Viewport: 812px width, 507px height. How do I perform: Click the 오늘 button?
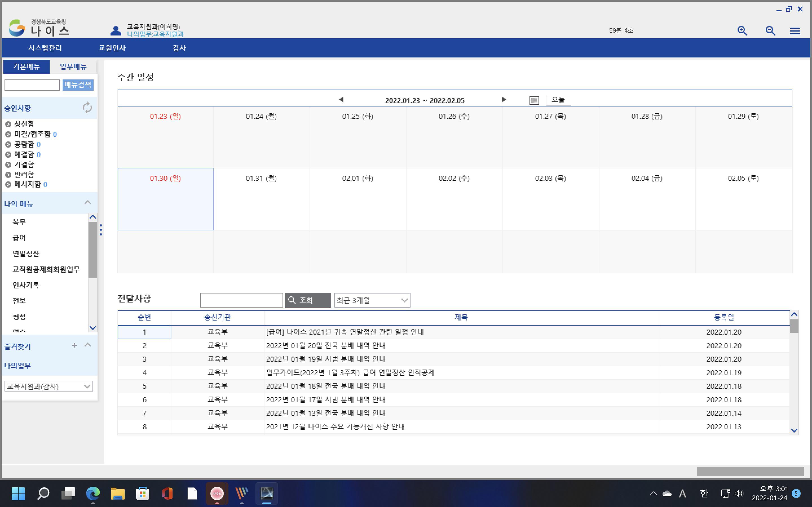tap(558, 100)
